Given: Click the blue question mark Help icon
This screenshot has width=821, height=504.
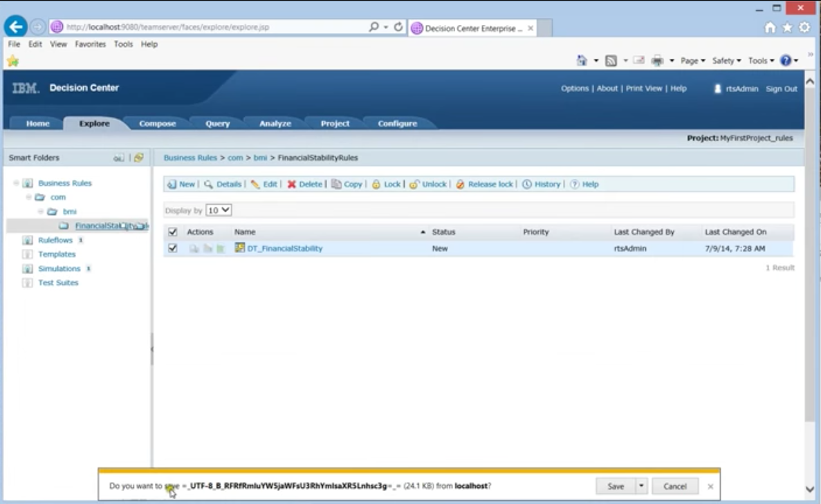Looking at the screenshot, I should click(786, 61).
